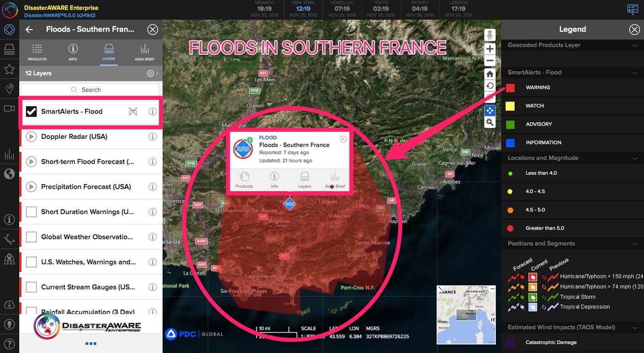Play the Doppler Radar (USA) layer

coord(31,137)
